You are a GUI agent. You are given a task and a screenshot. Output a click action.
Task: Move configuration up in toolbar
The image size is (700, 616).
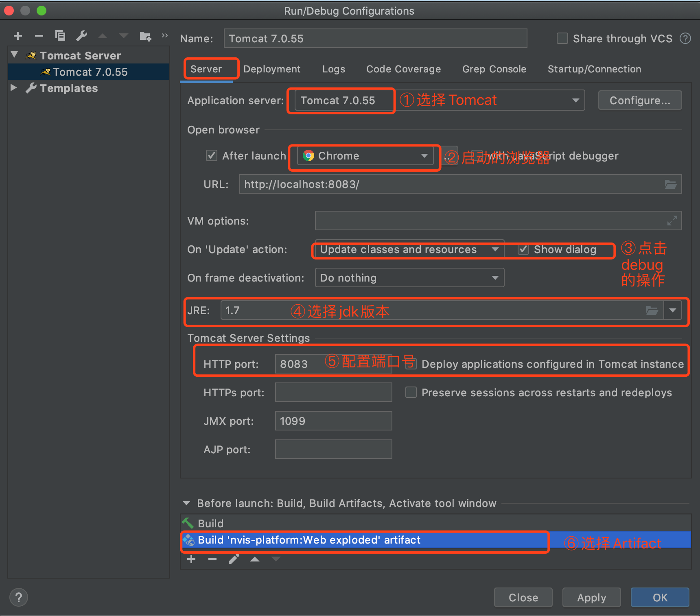click(x=103, y=36)
